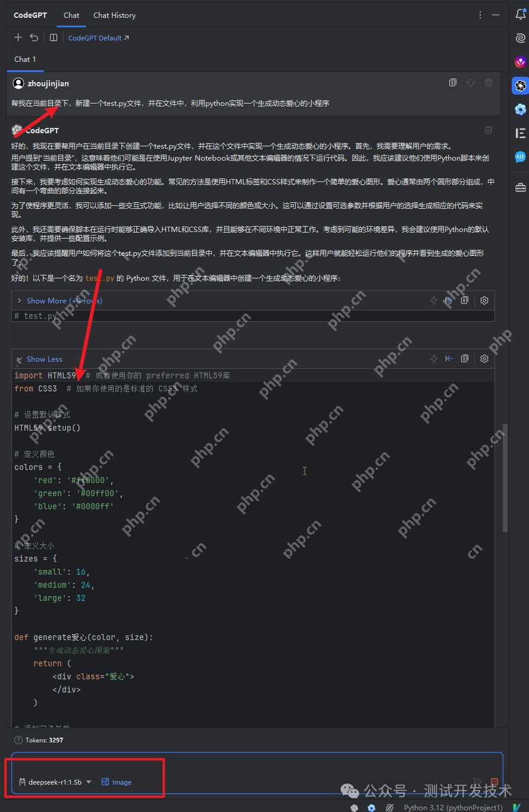This screenshot has width=529, height=812.
Task: Regenerate response for zhoujinjian's message
Action: [x=471, y=83]
